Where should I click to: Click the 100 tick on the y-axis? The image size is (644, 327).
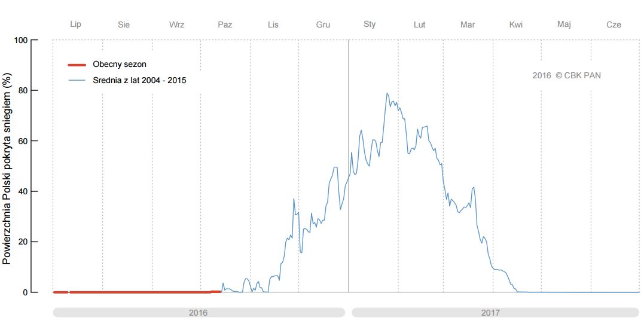point(20,40)
